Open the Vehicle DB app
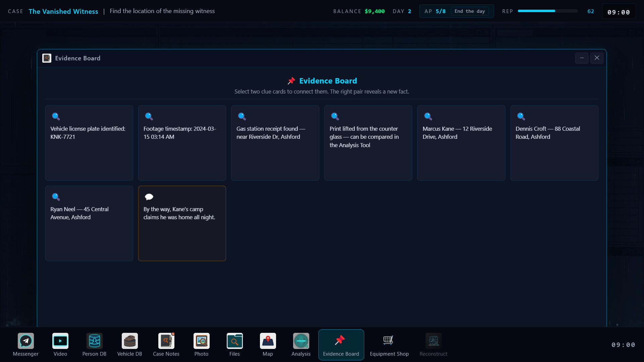The width and height of the screenshot is (644, 362). (x=130, y=345)
